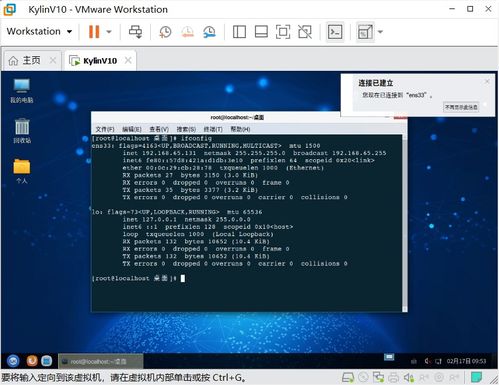This screenshot has width=499, height=385.
Task: Click VMware CD/DVD status icon
Action: 363,377
